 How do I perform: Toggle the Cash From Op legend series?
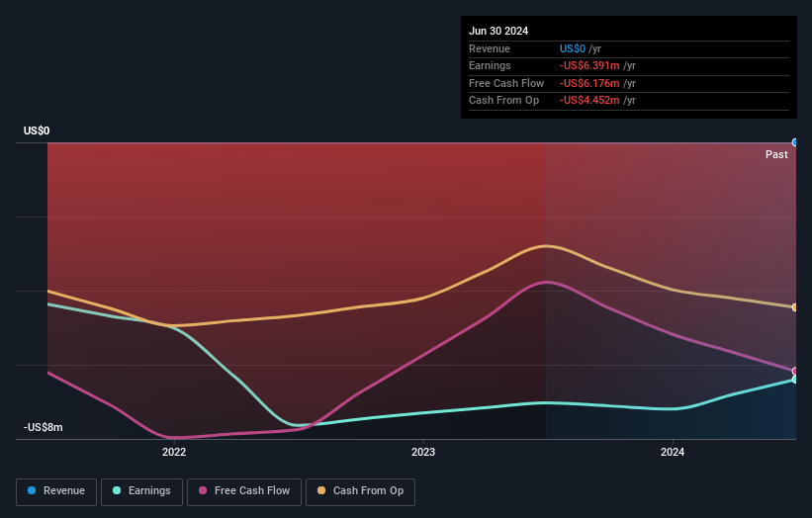click(x=360, y=491)
